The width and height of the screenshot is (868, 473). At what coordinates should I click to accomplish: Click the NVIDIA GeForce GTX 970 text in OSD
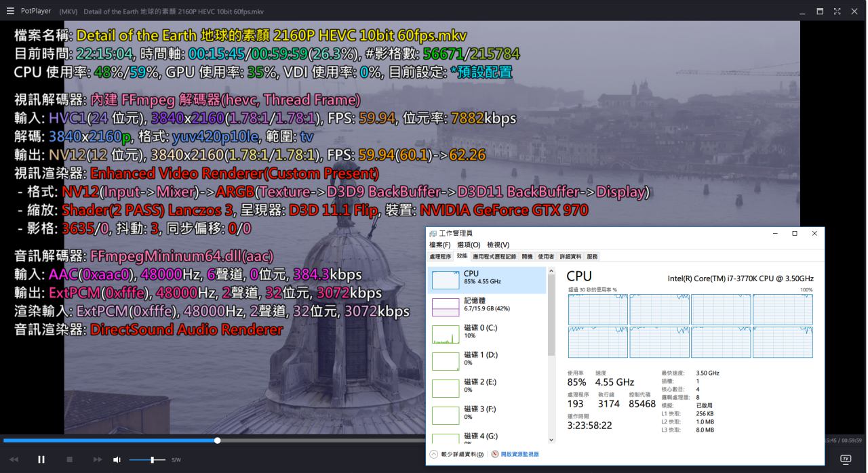pyautogui.click(x=504, y=211)
